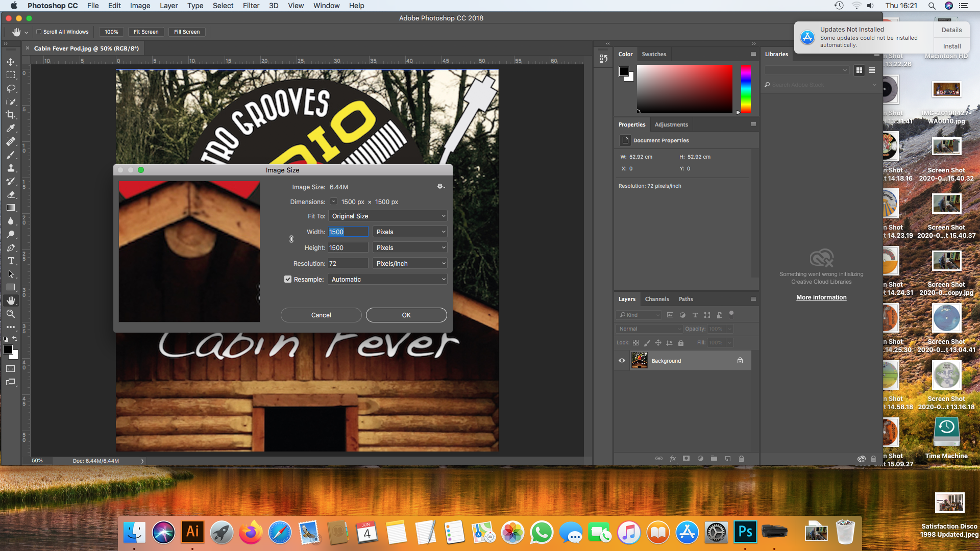Uncheck the Resample checkbox
This screenshot has width=980, height=551.
[x=288, y=279]
